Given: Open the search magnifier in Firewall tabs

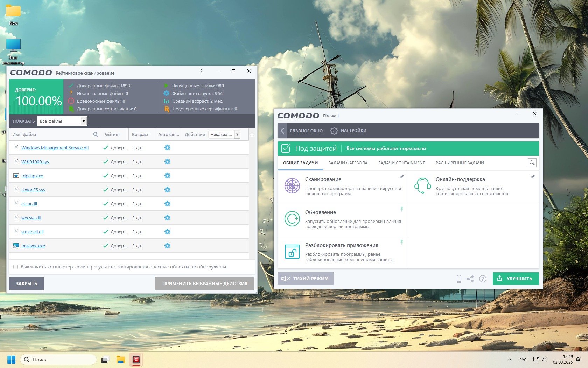Looking at the screenshot, I should [532, 163].
